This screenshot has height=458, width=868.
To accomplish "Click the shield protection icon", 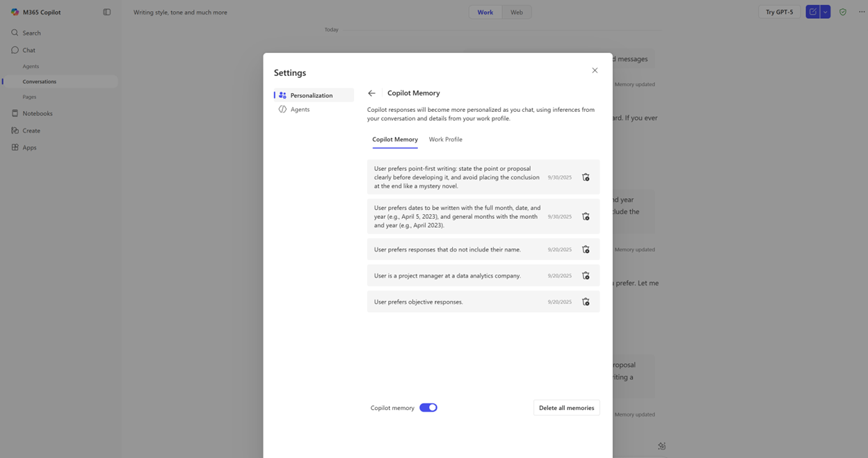I will point(843,12).
